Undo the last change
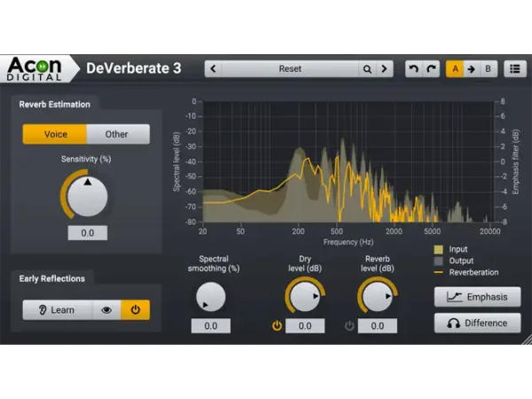532x399 pixels. tap(413, 69)
